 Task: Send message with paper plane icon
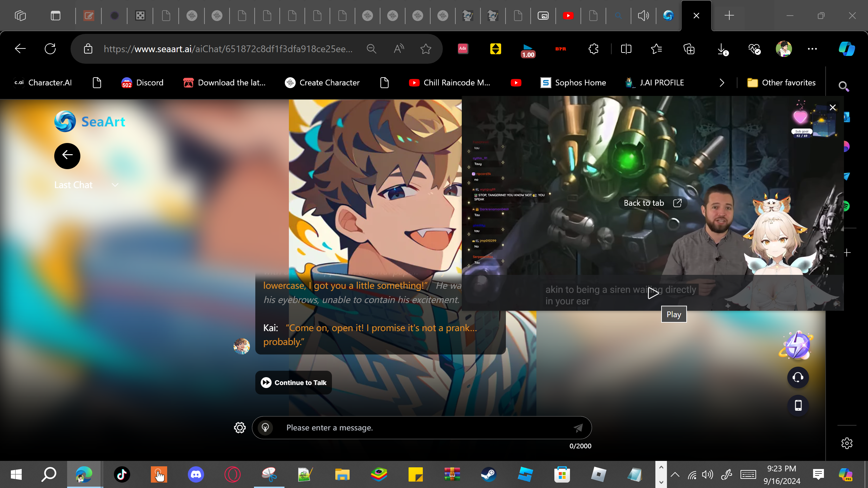coord(578,428)
